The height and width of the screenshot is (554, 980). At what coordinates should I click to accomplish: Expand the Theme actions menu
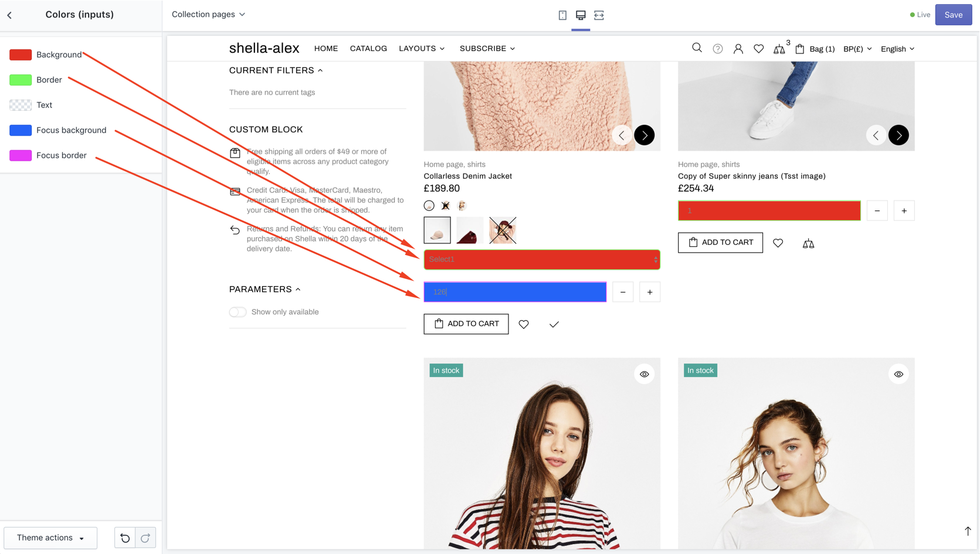click(50, 538)
